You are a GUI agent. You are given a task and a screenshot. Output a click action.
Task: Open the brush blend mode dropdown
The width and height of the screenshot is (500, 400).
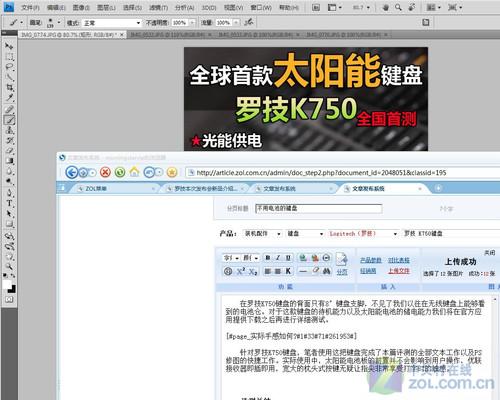(x=138, y=23)
